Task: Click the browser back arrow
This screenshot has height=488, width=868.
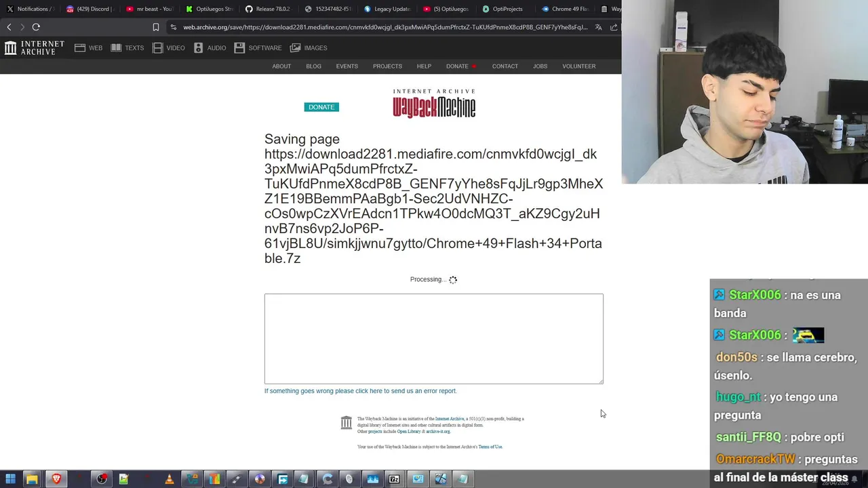Action: click(x=9, y=27)
